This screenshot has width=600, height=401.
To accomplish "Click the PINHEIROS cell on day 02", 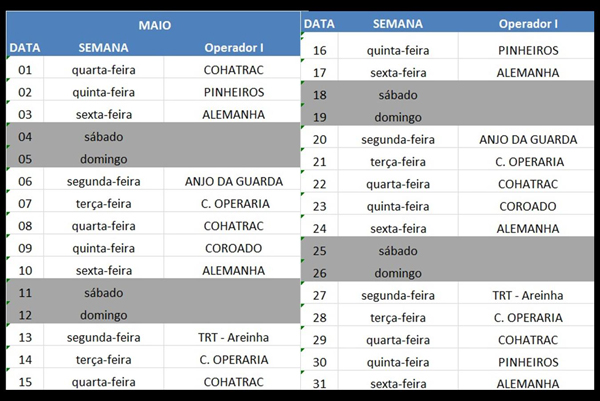I will 232,92.
